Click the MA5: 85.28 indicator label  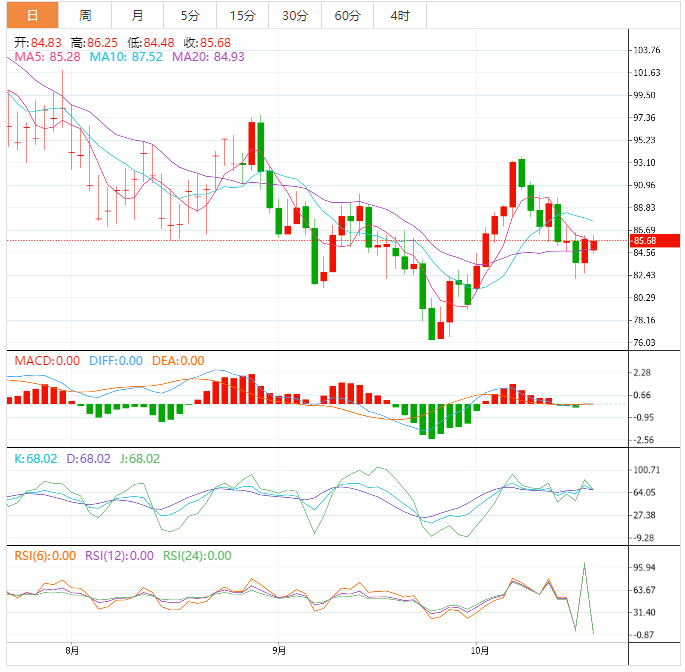(x=47, y=57)
